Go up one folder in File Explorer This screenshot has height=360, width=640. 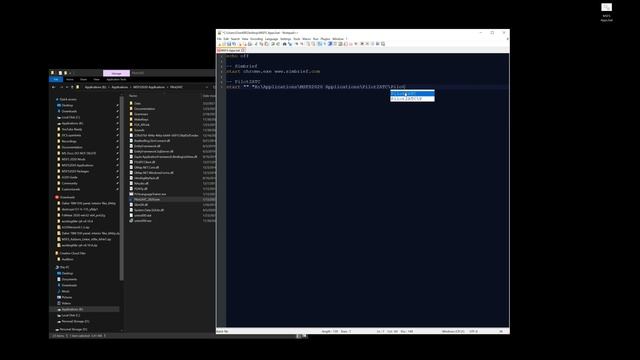(72, 87)
